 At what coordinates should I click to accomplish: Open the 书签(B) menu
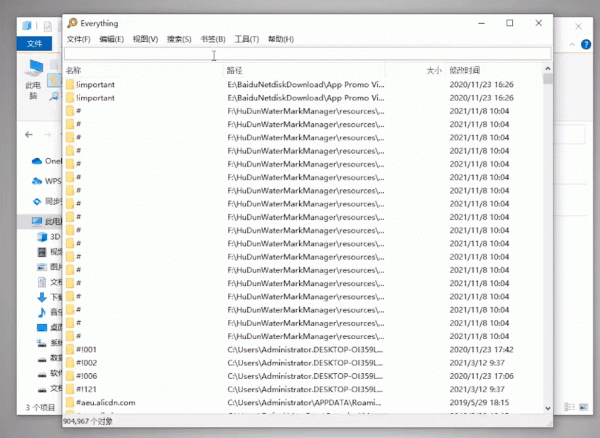coord(213,39)
